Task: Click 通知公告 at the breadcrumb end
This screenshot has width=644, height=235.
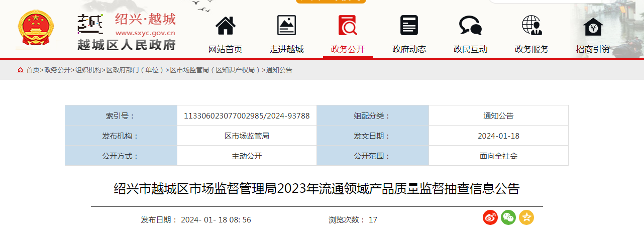Action: 279,70
